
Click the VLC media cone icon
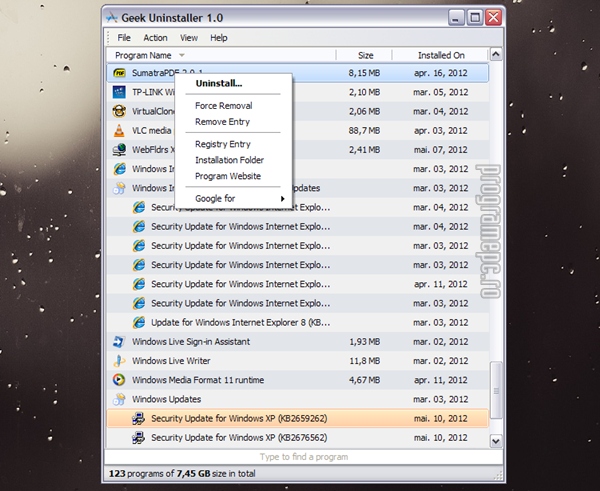point(119,130)
